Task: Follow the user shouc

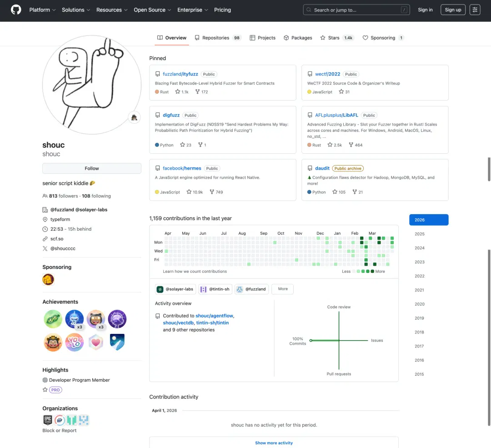Action: coord(92,168)
